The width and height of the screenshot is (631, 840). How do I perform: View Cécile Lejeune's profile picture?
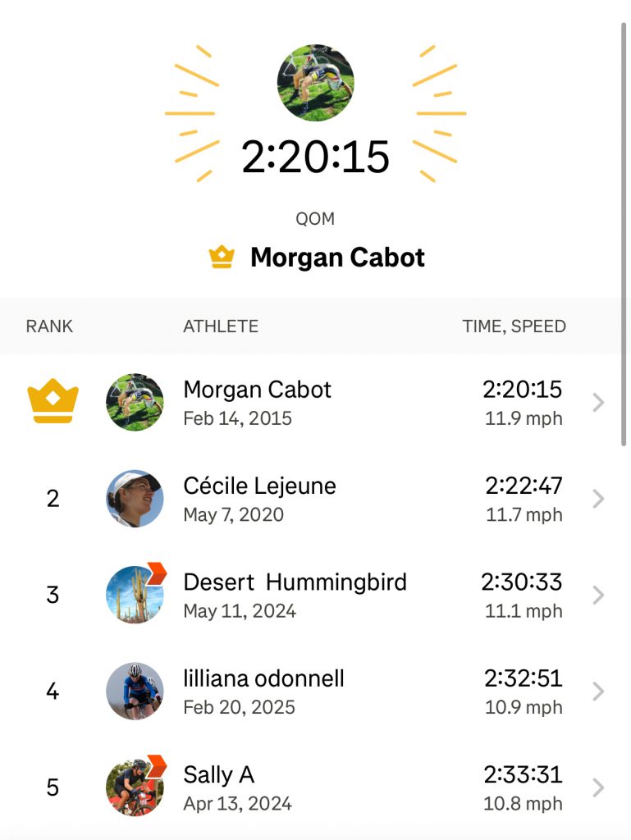coord(135,499)
